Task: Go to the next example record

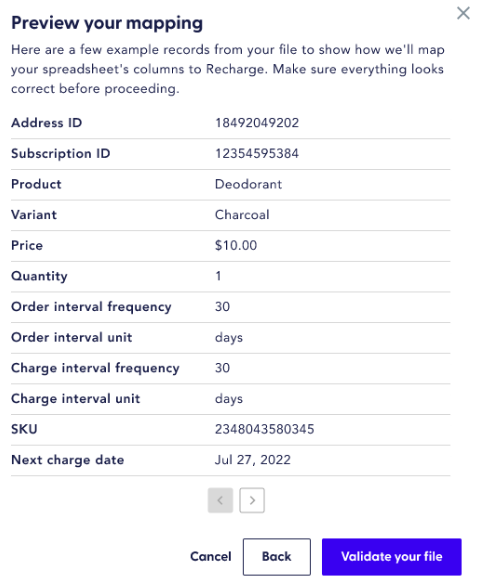Action: pos(252,500)
